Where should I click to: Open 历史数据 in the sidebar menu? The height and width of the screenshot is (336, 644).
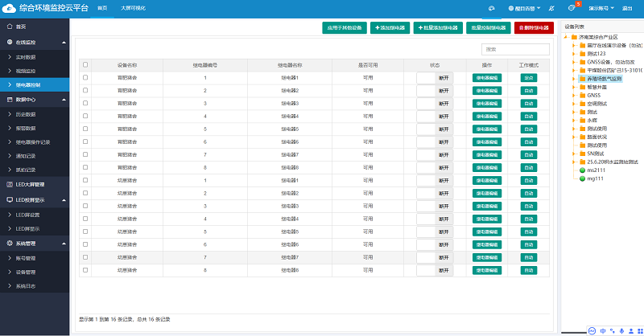click(27, 114)
